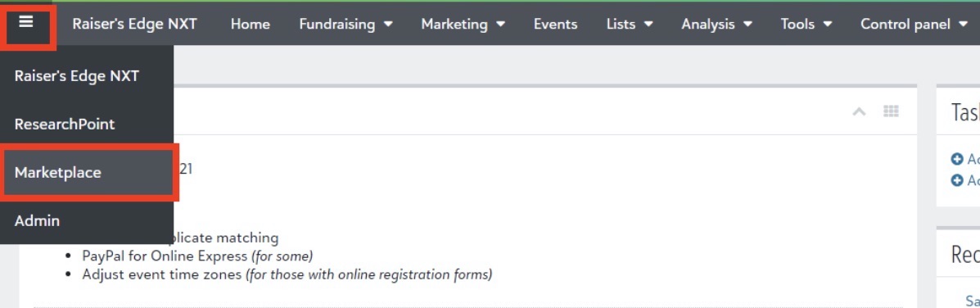Choose Admin from the side menu

(88, 220)
